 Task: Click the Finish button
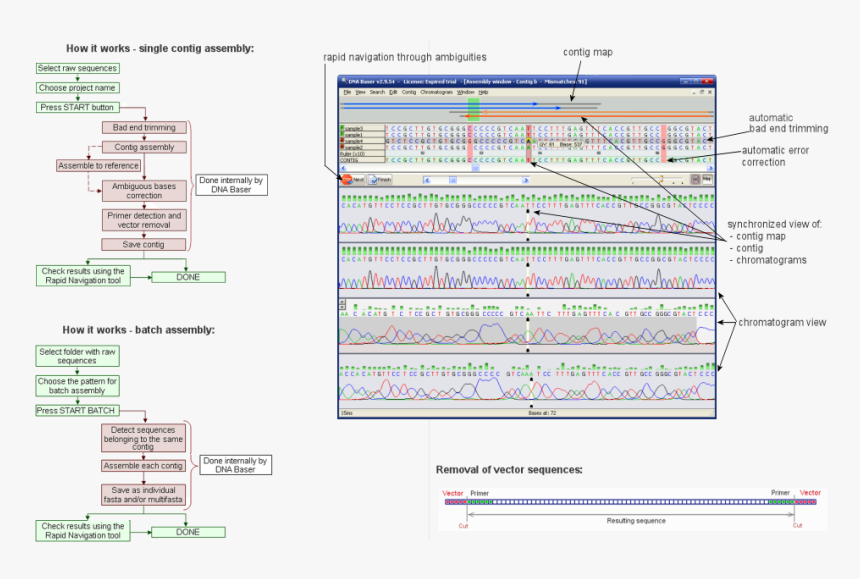[380, 179]
